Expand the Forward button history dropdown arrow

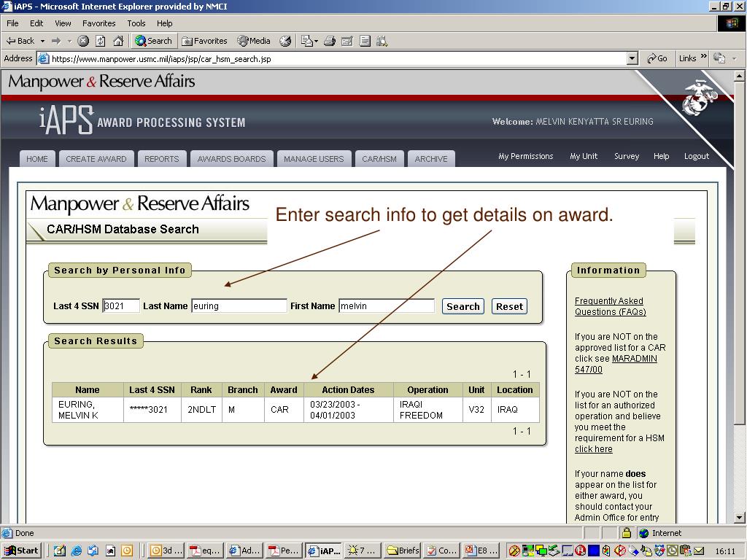69,41
